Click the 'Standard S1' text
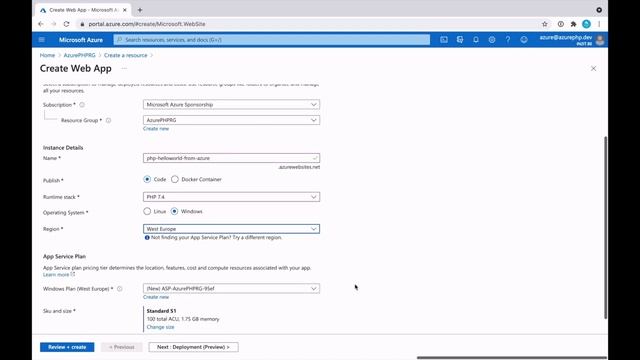This screenshot has height=360, width=640. click(x=161, y=311)
